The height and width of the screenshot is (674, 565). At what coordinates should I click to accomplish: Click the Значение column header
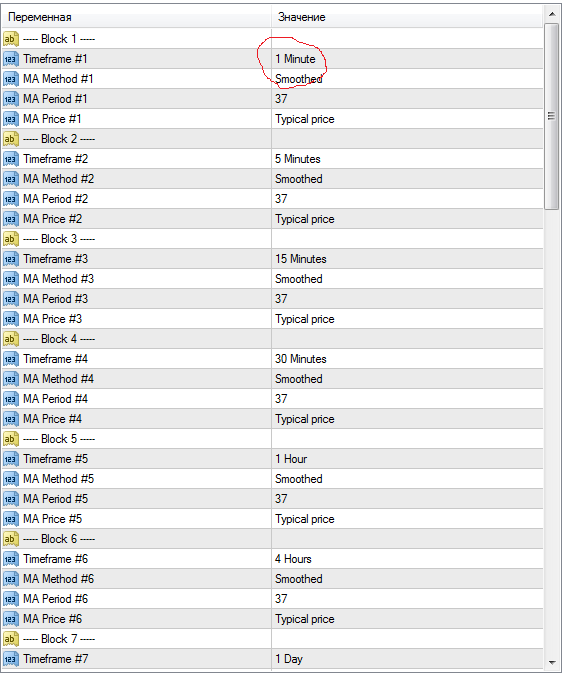407,17
